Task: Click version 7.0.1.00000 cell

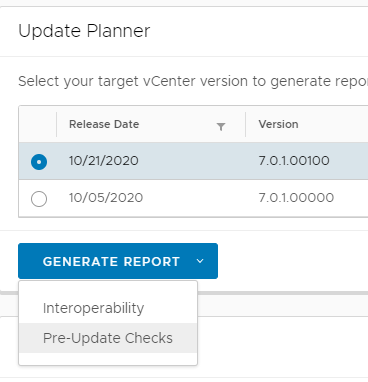Action: point(296,198)
